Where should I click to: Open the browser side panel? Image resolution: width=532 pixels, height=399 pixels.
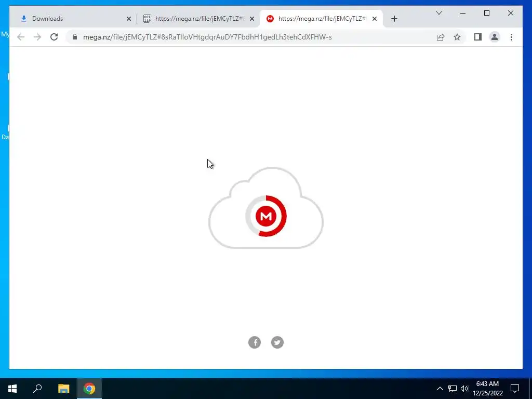(478, 37)
